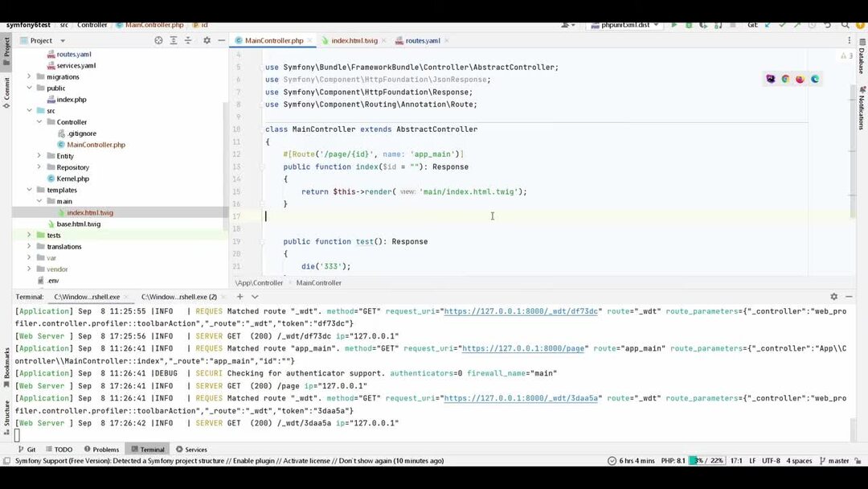This screenshot has height=489, width=868.
Task: Select terminal tab rshell.exe (2)
Action: click(178, 297)
